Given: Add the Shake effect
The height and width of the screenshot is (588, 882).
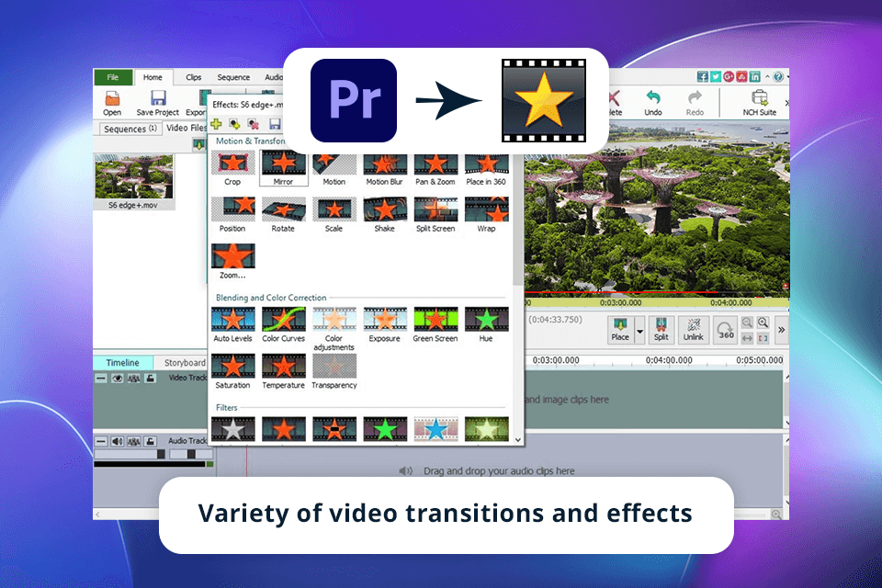Looking at the screenshot, I should pyautogui.click(x=385, y=214).
